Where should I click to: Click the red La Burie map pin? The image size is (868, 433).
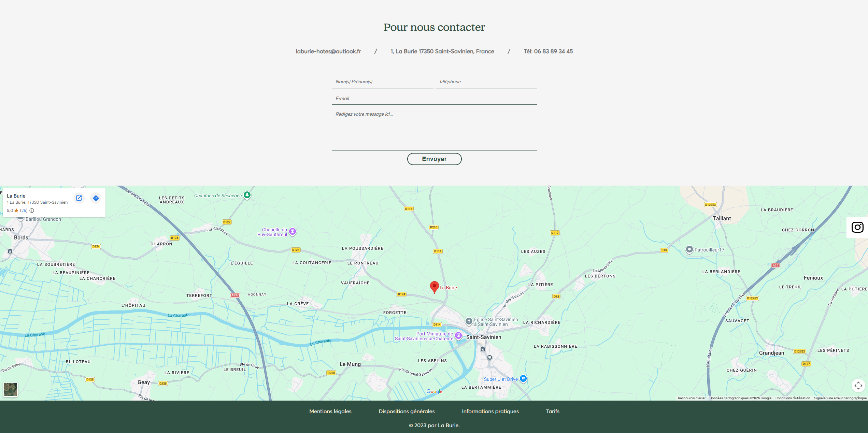(x=434, y=287)
